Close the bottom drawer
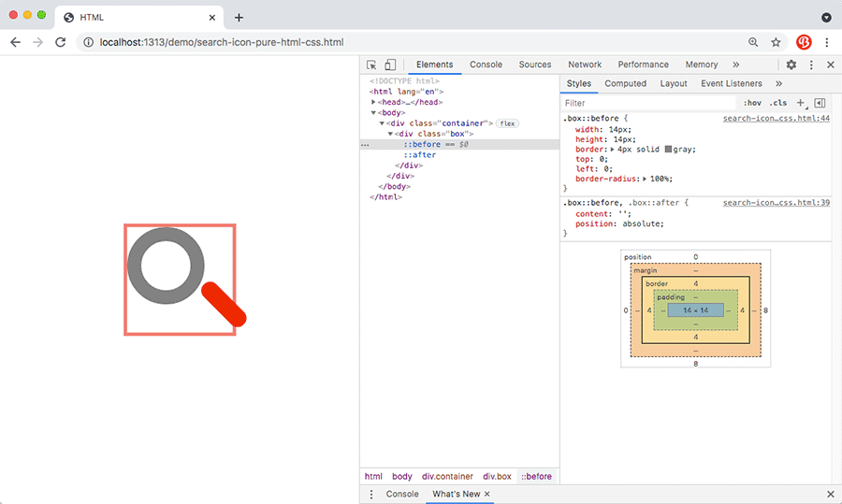 point(830,495)
